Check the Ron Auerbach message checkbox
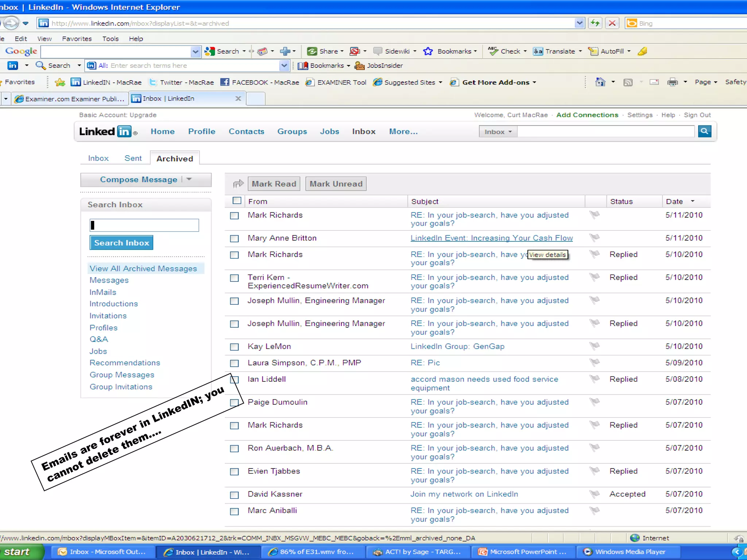The width and height of the screenshot is (747, 560). [x=234, y=448]
